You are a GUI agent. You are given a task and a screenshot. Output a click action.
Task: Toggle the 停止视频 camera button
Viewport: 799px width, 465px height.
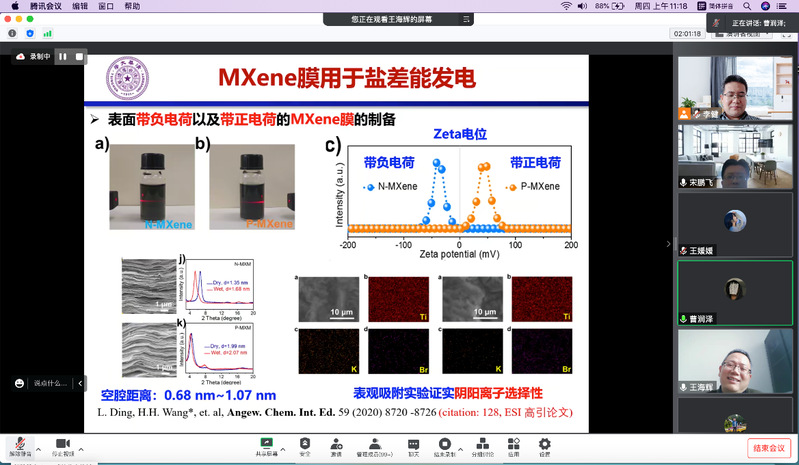(x=62, y=444)
